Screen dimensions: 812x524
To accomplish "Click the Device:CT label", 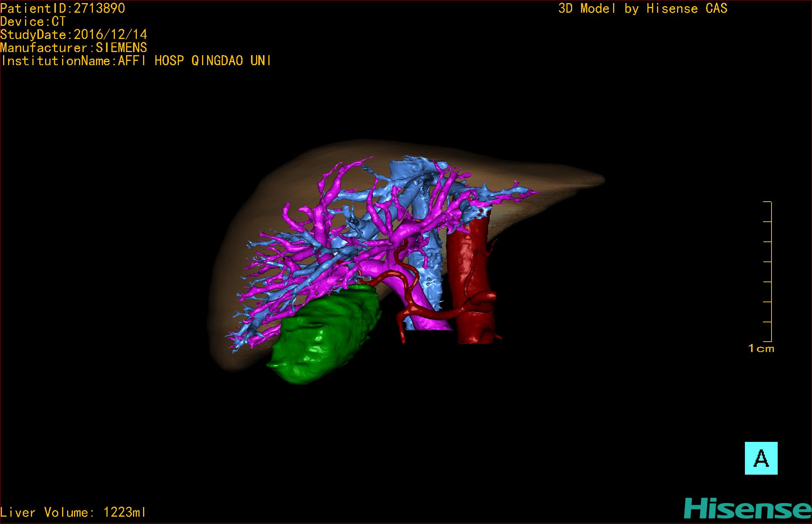I will point(33,22).
